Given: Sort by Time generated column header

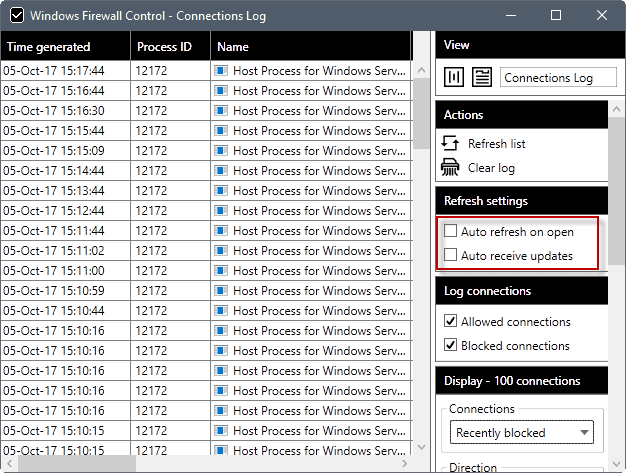Looking at the screenshot, I should pyautogui.click(x=65, y=47).
